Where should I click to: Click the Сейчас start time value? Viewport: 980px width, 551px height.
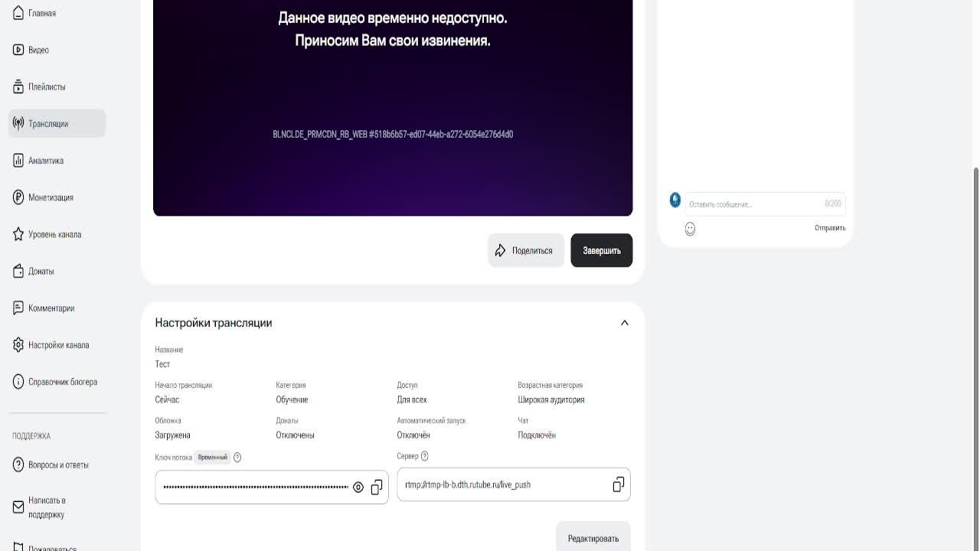tap(167, 399)
